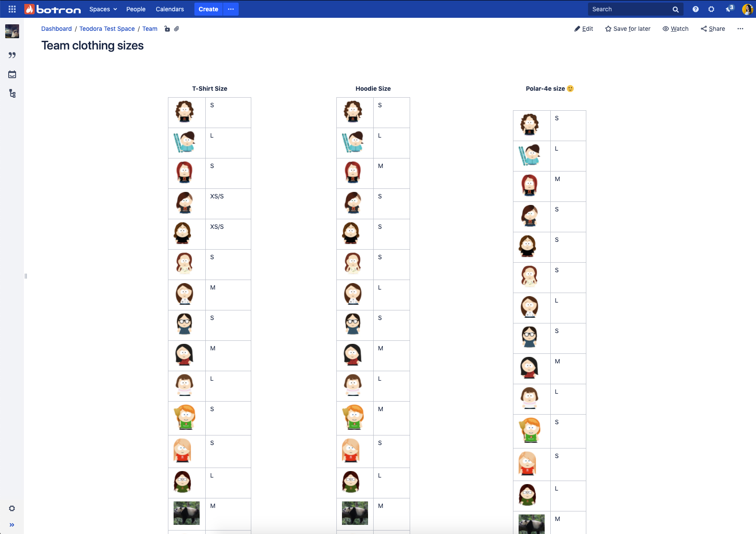Toggle Watch on this page
Screen dimensions: 756x534
coord(676,29)
